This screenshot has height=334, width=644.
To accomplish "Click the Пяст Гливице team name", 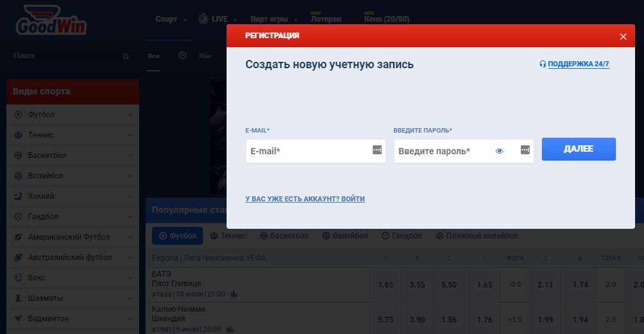I will point(176,284).
